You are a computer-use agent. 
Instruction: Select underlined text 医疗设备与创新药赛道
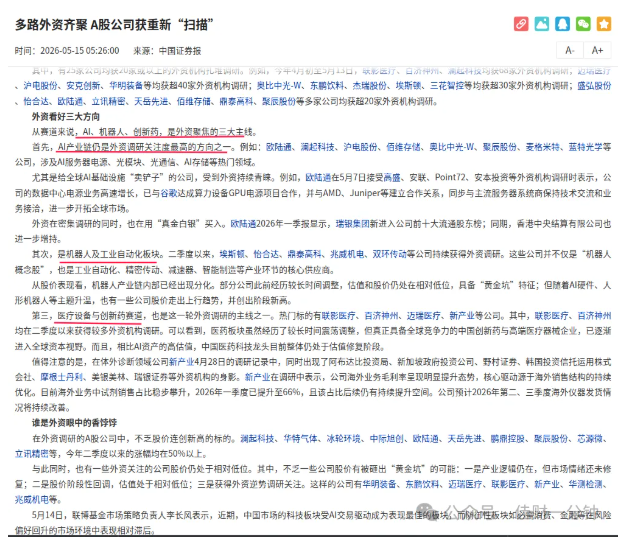(100, 316)
